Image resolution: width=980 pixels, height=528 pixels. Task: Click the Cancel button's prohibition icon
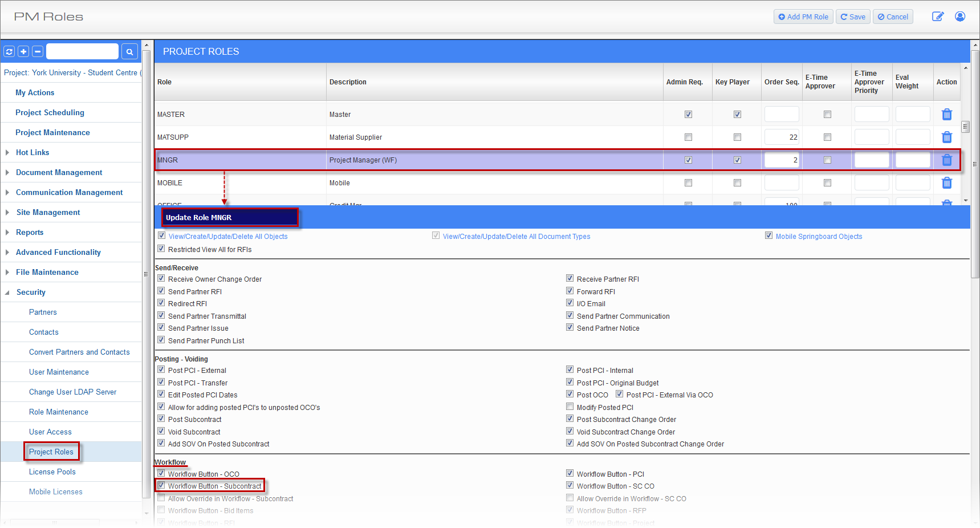(880, 17)
